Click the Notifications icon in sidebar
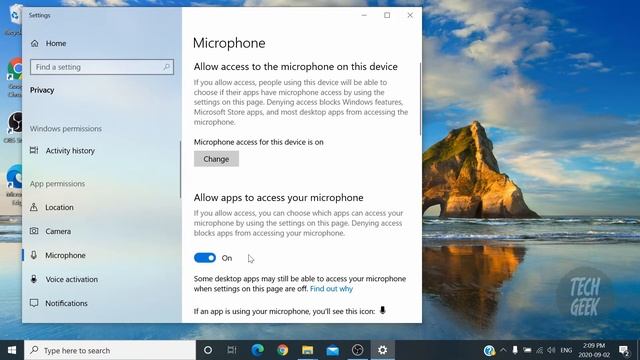The image size is (640, 360). pos(34,303)
